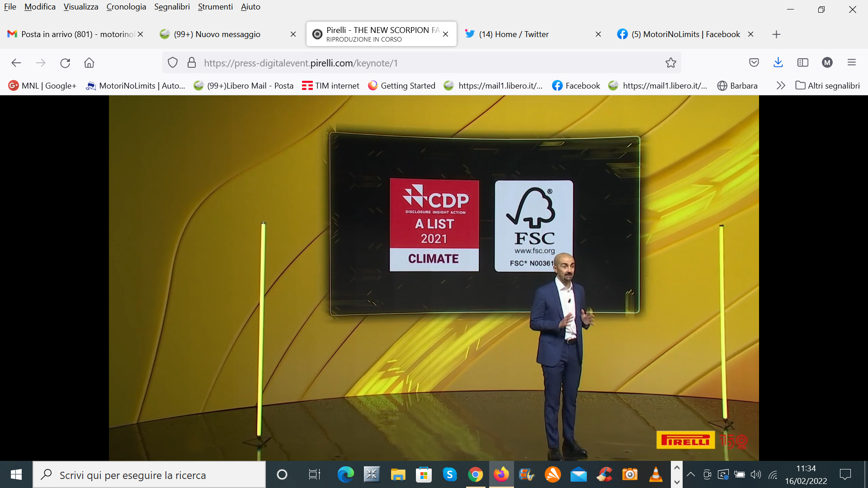Screen dimensions: 868x488
Task: Open tracking protection shield icon
Action: [173, 63]
